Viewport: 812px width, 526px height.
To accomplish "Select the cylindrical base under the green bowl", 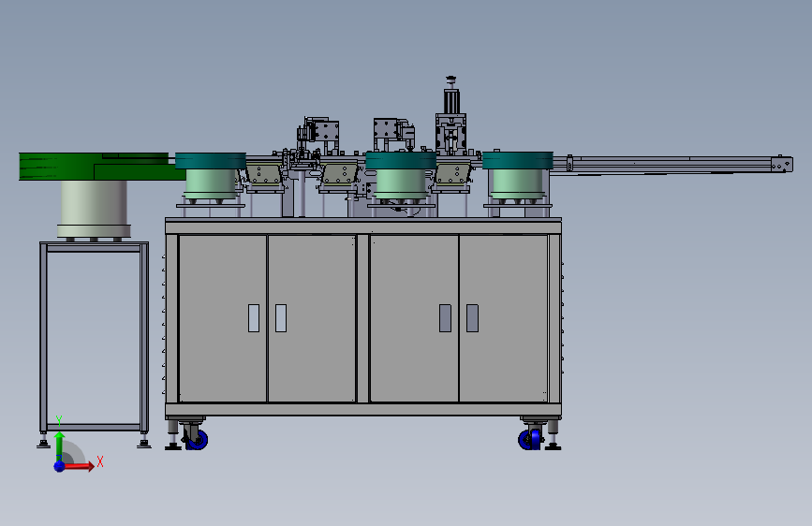I will (94, 209).
